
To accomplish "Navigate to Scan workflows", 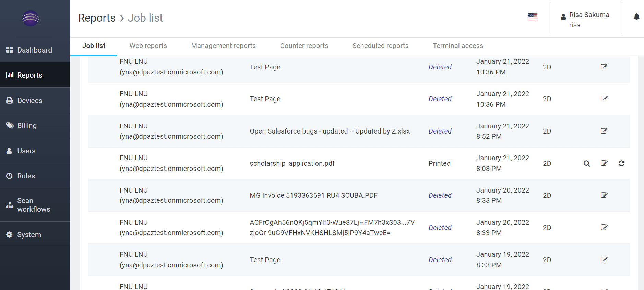I will (35, 205).
